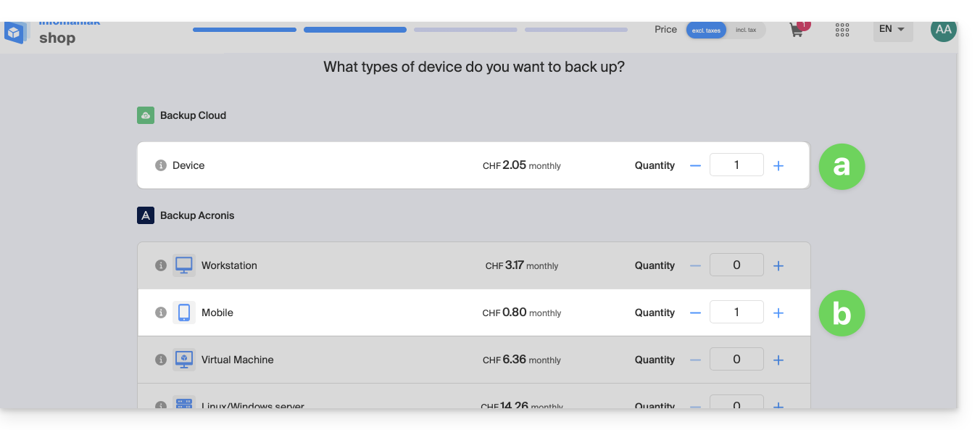The height and width of the screenshot is (430, 980).
Task: Increase Virtual Machine quantity
Action: click(778, 360)
